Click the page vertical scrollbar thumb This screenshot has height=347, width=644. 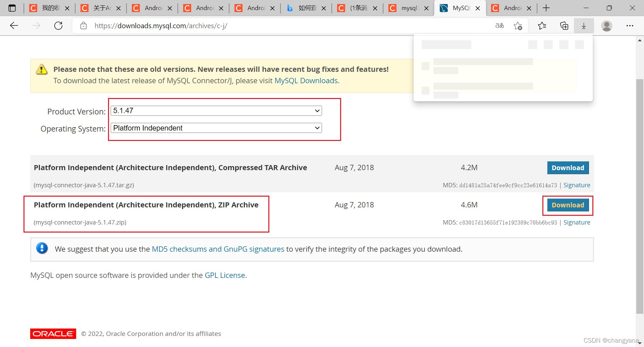[x=640, y=196]
